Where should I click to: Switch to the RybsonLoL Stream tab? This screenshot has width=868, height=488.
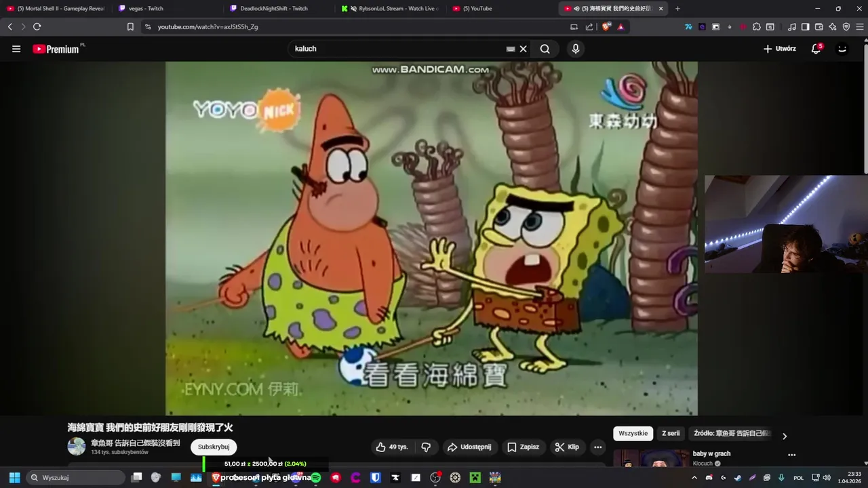(x=390, y=9)
